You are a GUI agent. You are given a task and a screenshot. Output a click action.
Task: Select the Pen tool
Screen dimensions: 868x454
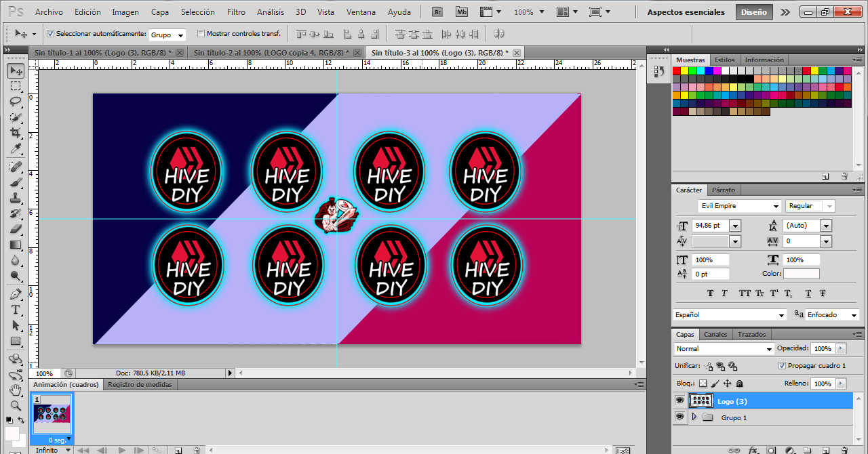(16, 294)
